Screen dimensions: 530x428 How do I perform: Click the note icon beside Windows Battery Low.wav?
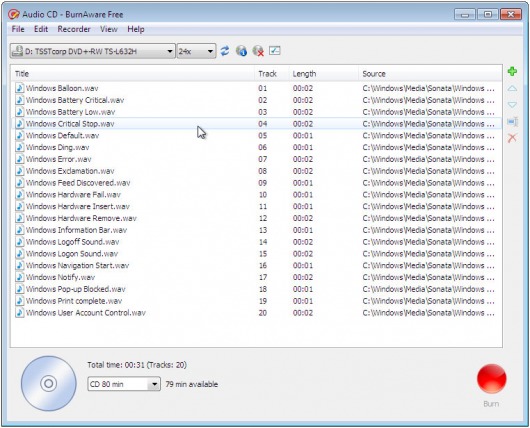20,112
